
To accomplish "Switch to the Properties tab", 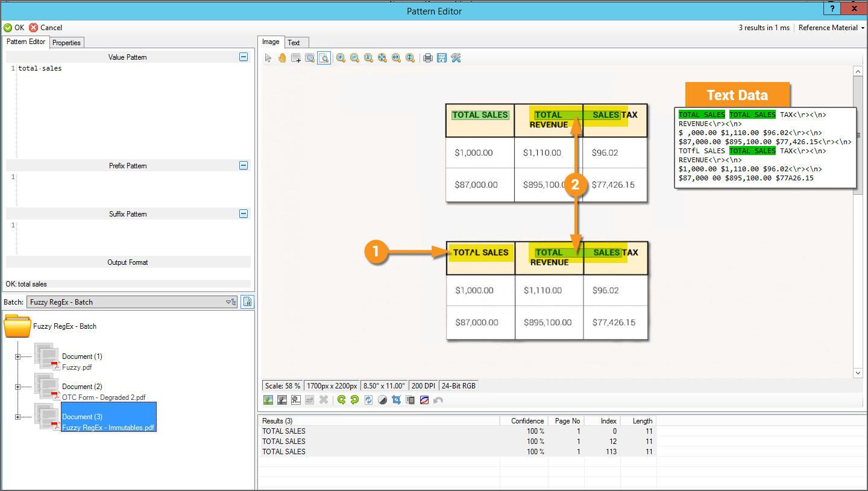I will (x=66, y=42).
